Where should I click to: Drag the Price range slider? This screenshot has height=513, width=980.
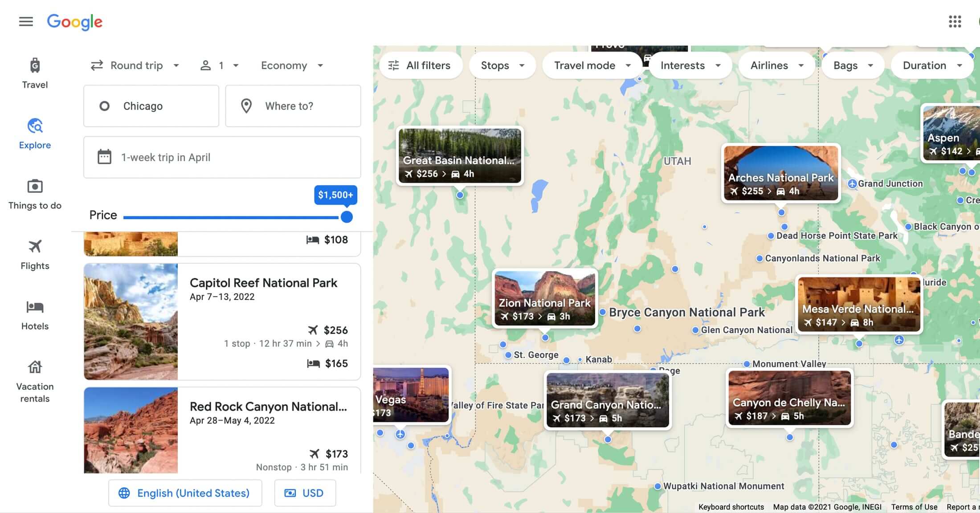click(347, 216)
